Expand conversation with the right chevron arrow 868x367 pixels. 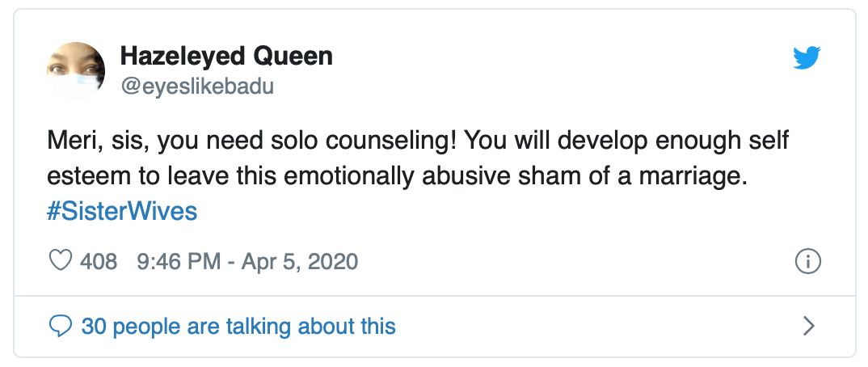coord(808,327)
